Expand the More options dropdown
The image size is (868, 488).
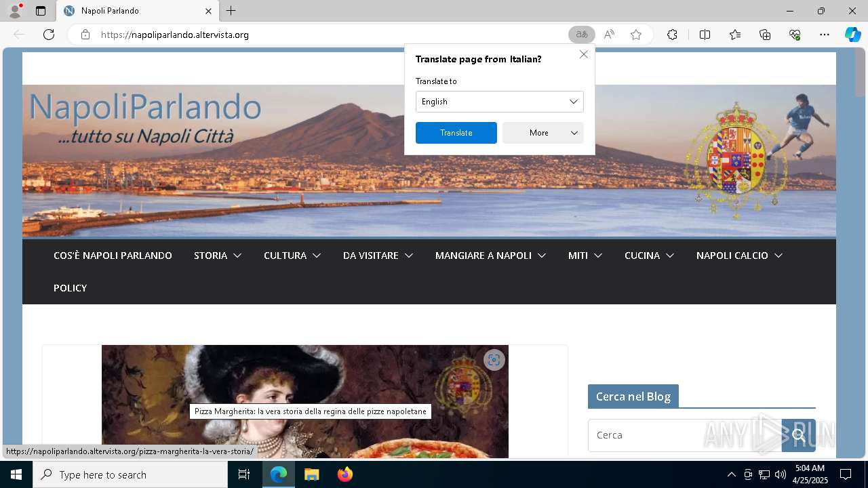543,133
